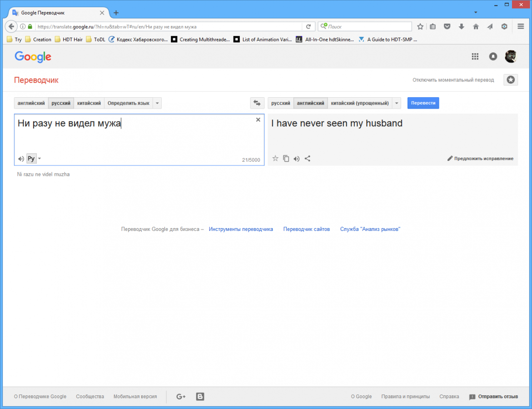This screenshot has height=409, width=532.
Task: Show site identity lock info
Action: (x=30, y=26)
